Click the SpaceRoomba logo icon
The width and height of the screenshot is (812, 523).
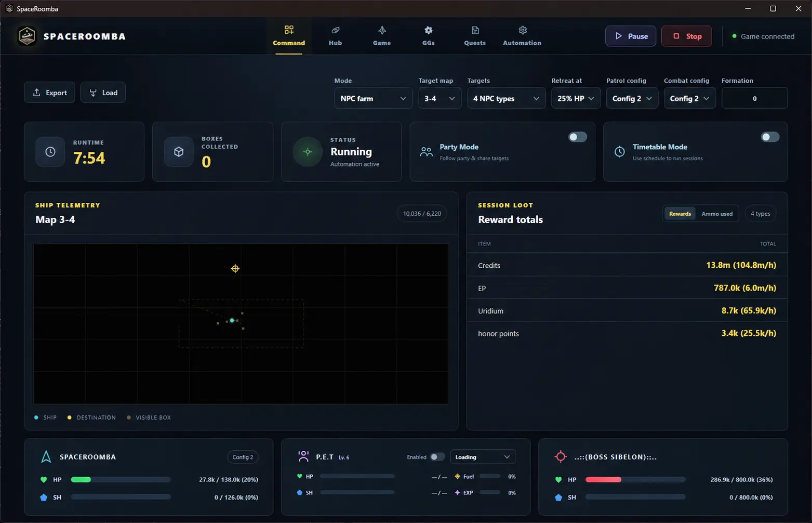click(x=27, y=36)
